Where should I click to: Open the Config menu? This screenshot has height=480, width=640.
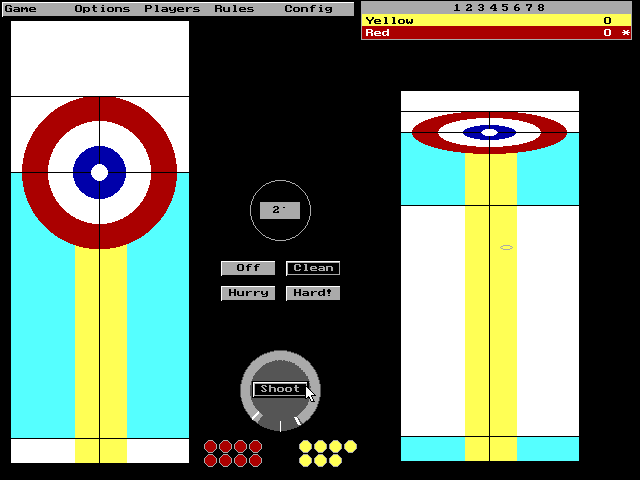click(x=309, y=9)
